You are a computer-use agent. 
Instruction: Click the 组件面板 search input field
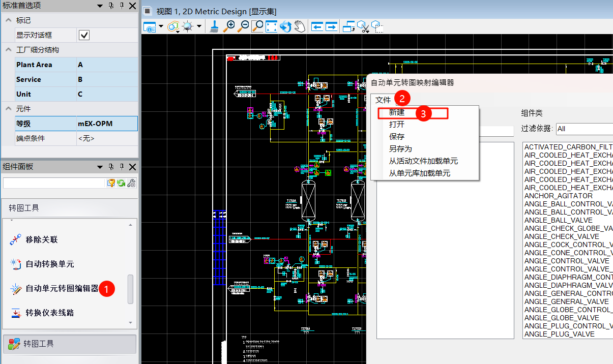pyautogui.click(x=53, y=183)
